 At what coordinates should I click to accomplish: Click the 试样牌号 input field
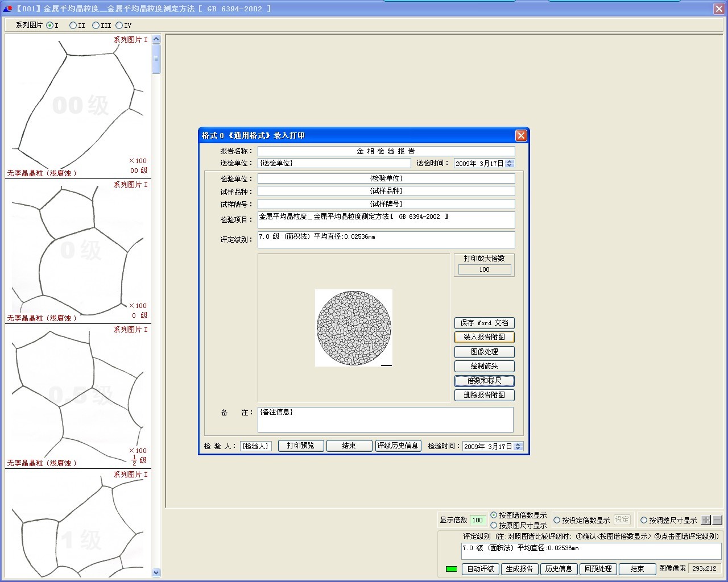pyautogui.click(x=386, y=204)
